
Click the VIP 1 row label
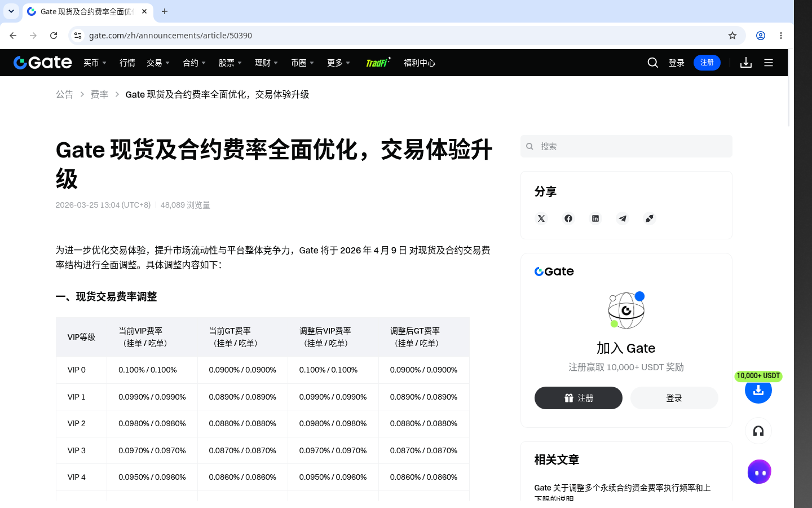[x=77, y=397]
